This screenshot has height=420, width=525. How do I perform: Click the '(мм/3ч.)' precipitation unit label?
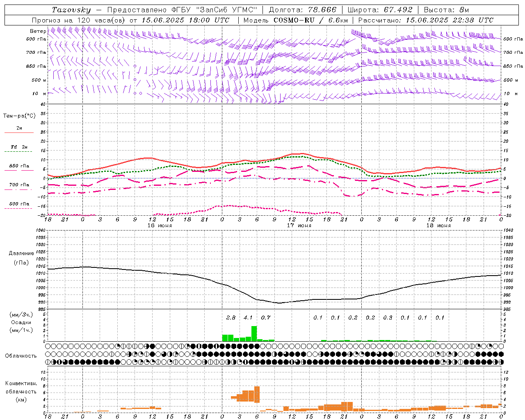(21, 315)
